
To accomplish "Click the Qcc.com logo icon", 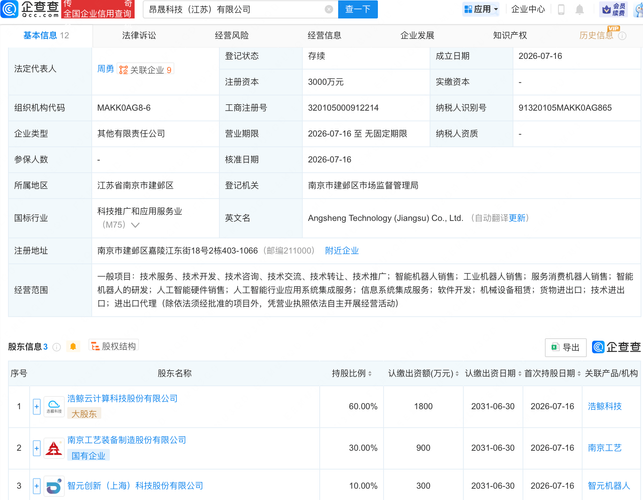I will tap(9, 9).
